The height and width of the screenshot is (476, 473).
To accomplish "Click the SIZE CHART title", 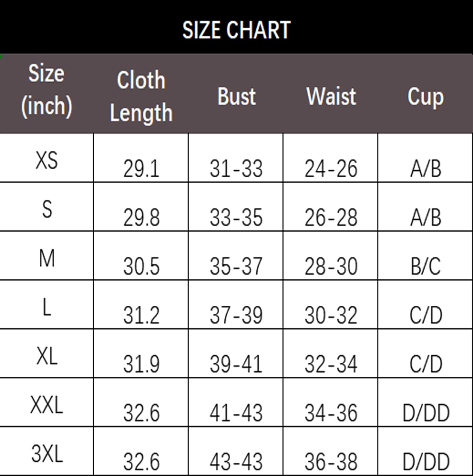I will (236, 30).
